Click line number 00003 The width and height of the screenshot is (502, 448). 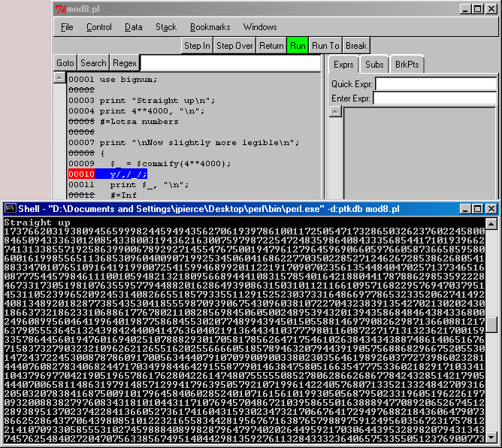pyautogui.click(x=81, y=101)
